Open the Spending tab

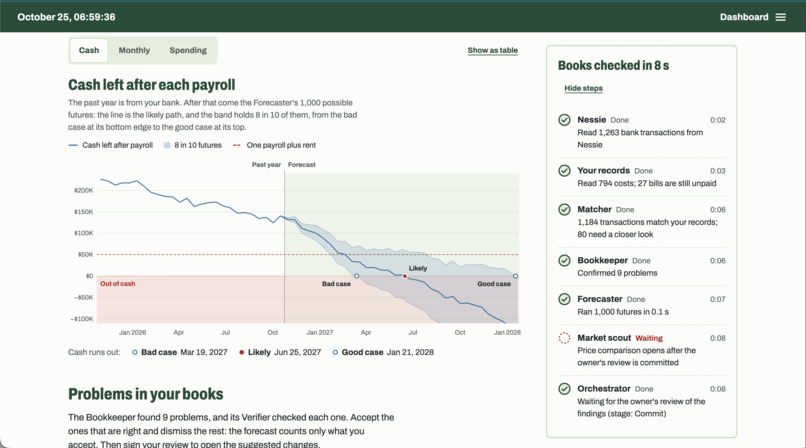188,50
